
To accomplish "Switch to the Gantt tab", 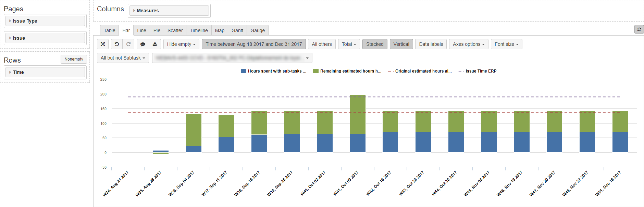I will (x=237, y=30).
